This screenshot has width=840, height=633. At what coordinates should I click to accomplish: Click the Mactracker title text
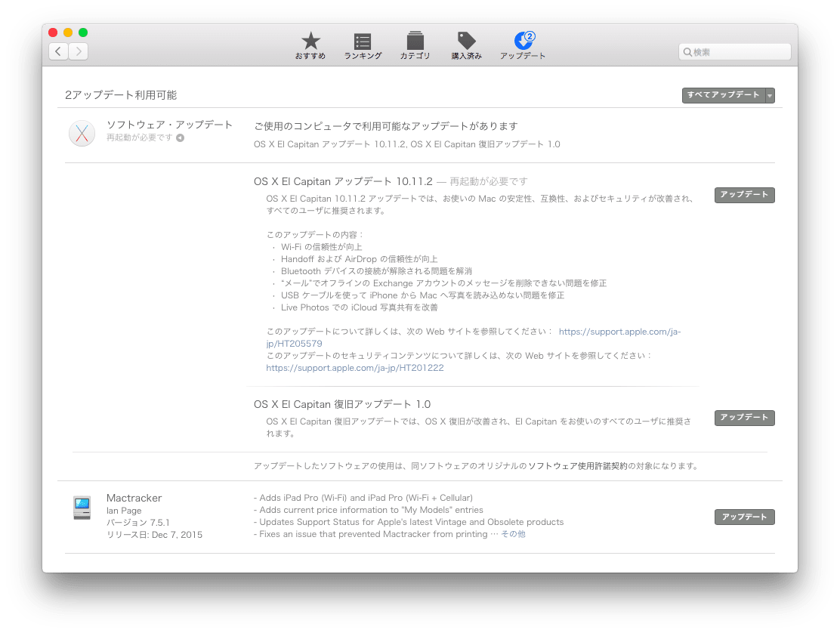coord(134,498)
